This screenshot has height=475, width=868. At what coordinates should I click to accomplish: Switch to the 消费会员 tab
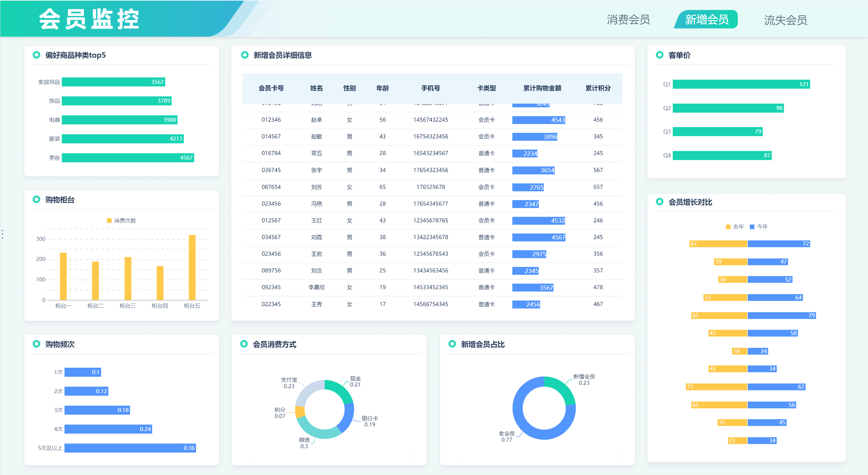click(x=628, y=19)
